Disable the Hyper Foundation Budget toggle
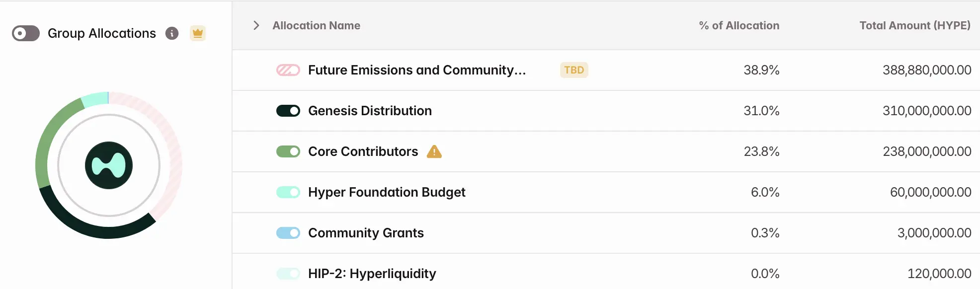 (x=288, y=192)
